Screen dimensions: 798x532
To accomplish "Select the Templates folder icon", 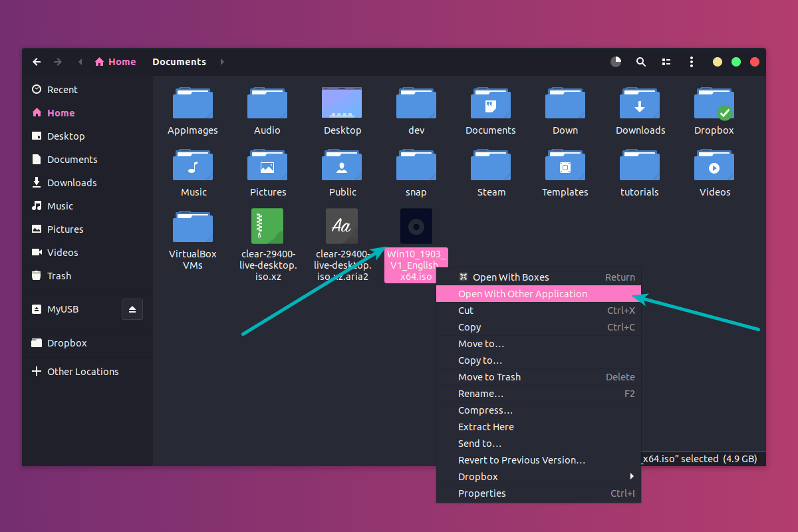I will (565, 165).
